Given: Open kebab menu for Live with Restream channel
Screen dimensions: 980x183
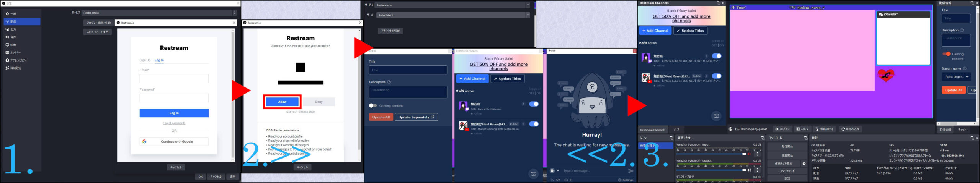Looking at the screenshot, I should pos(523,104).
